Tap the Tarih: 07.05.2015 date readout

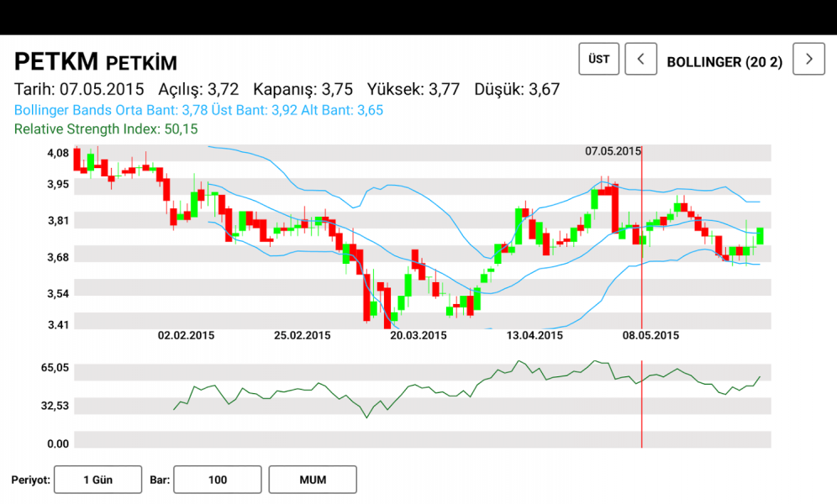(79, 89)
